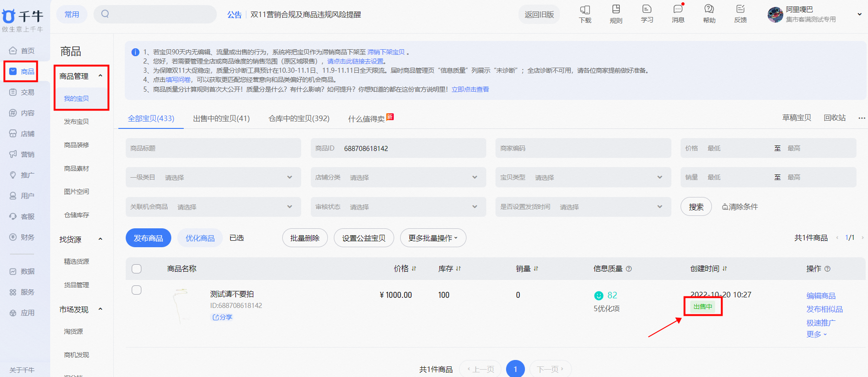The width and height of the screenshot is (868, 377).
Task: Open the more options ellipsis icon
Action: coord(862,118)
